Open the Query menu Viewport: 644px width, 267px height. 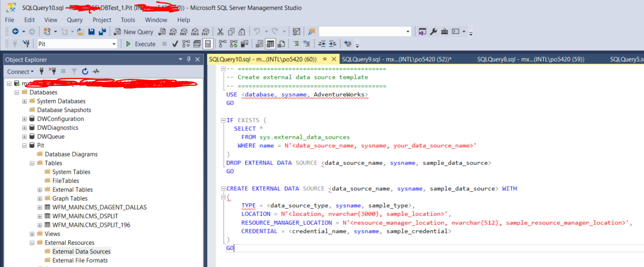(75, 20)
